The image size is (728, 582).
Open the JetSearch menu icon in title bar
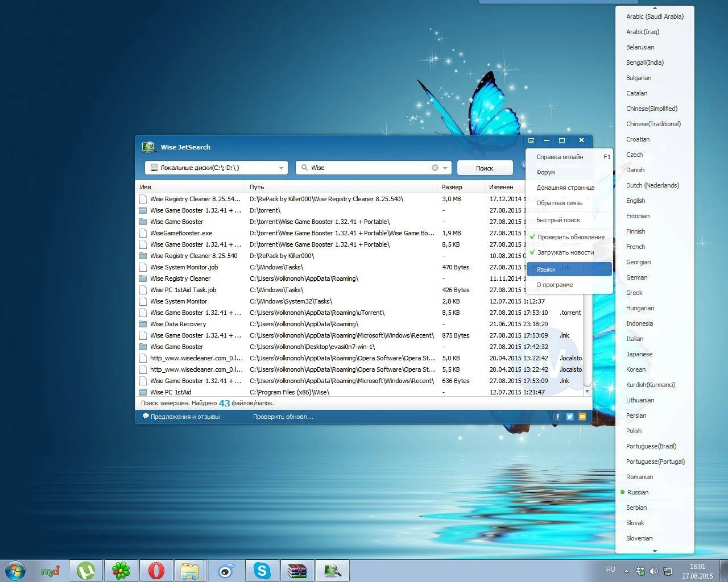pyautogui.click(x=531, y=140)
